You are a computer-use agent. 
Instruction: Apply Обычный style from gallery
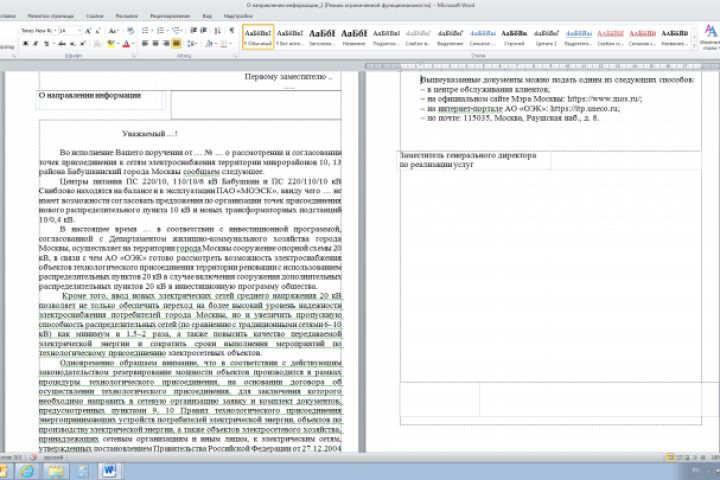click(x=258, y=37)
